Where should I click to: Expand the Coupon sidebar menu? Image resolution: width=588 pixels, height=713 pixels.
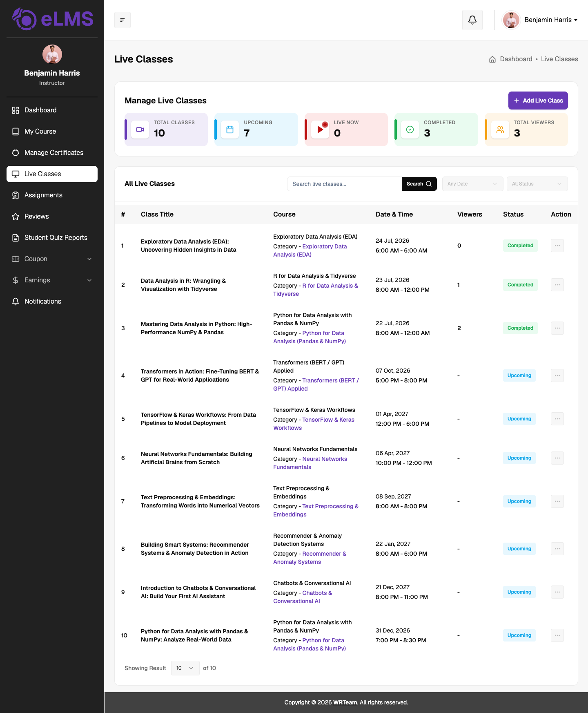52,259
